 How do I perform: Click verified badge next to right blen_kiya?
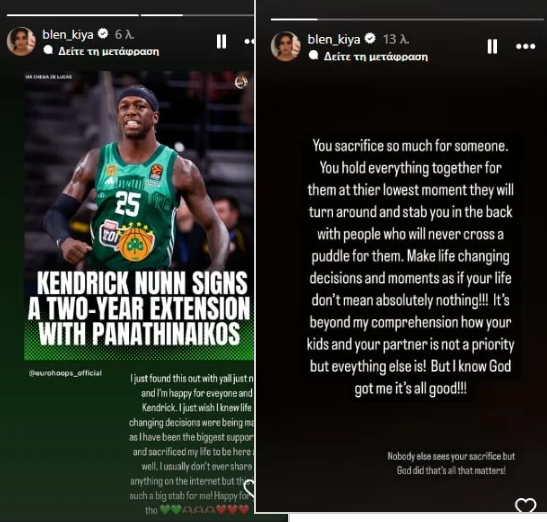coord(370,38)
